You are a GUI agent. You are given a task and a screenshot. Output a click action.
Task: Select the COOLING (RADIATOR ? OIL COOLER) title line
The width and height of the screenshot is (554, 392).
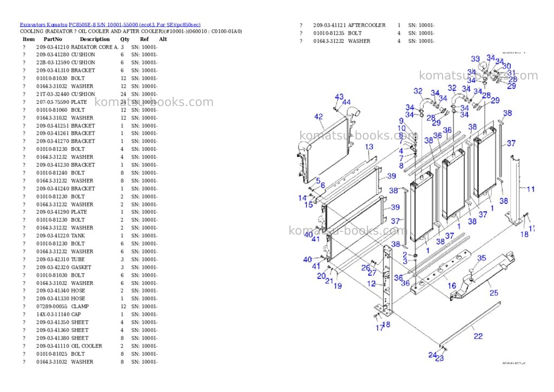coord(131,31)
